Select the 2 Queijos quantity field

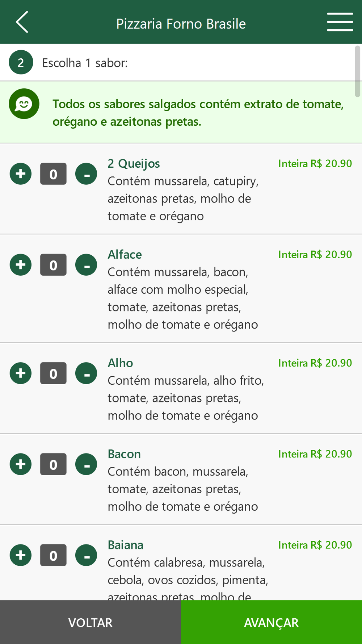53,174
